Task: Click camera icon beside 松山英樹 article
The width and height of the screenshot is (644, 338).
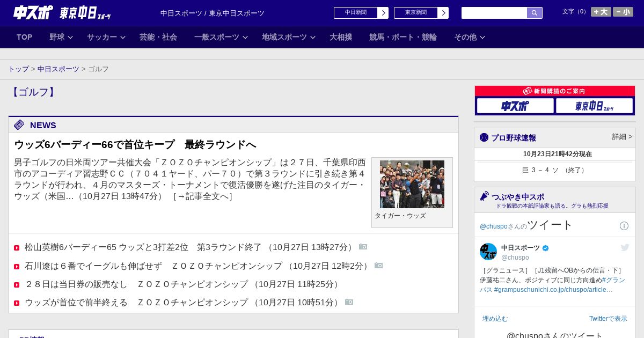Action: pos(363,247)
